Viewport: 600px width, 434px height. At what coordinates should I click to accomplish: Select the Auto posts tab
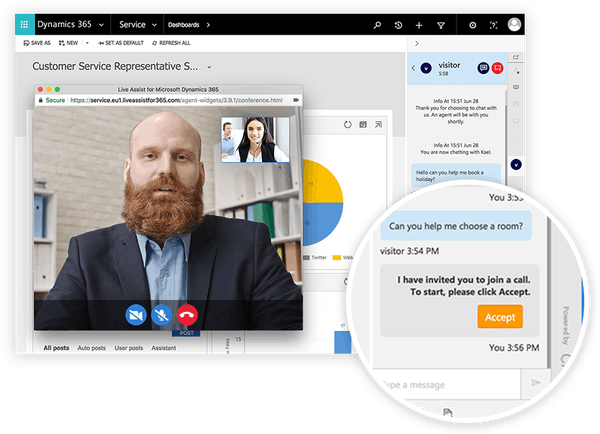pyautogui.click(x=91, y=348)
